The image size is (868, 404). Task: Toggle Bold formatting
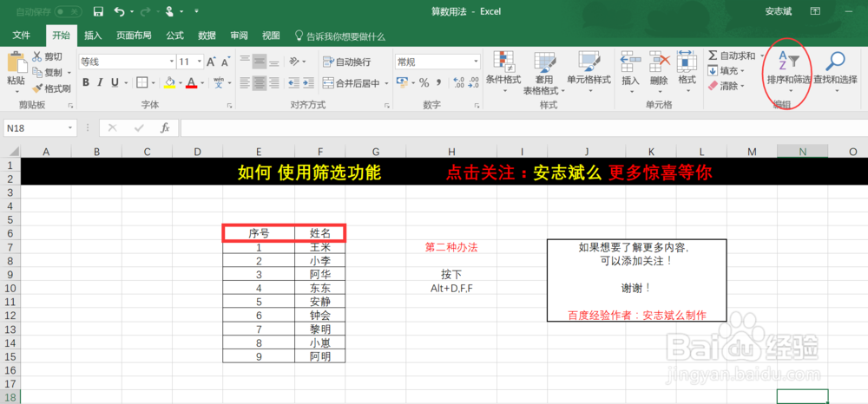point(86,83)
